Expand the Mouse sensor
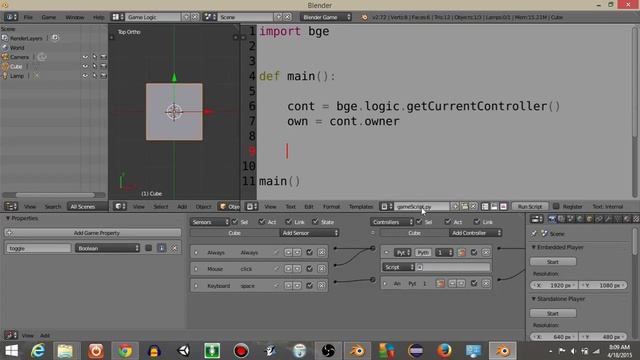Screen dimensions: 640x360 (x=196, y=269)
